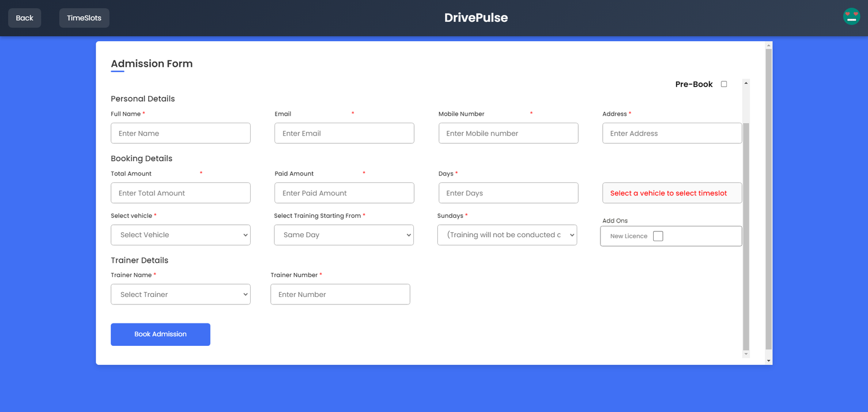Tick the Pre-Book checkbox
The image size is (868, 412).
[724, 84]
